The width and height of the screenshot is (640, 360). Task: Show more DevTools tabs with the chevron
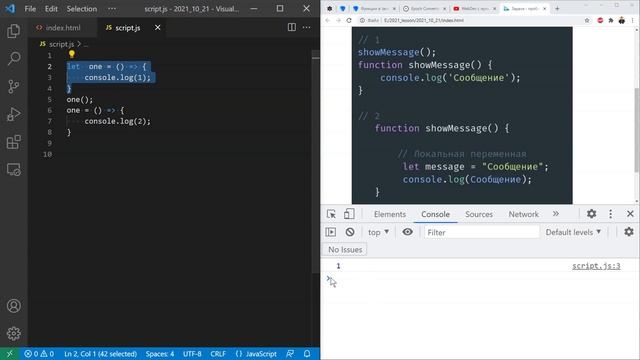click(x=556, y=214)
